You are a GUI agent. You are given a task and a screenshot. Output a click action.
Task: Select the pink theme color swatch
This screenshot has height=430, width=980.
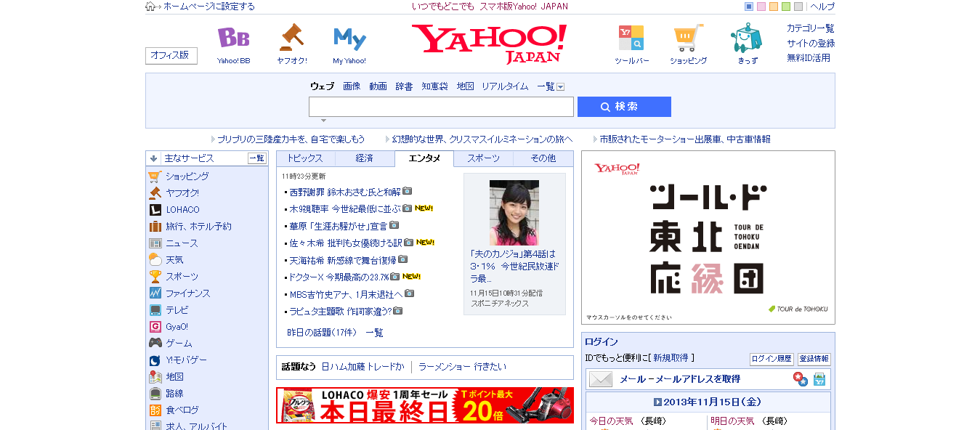point(761,7)
